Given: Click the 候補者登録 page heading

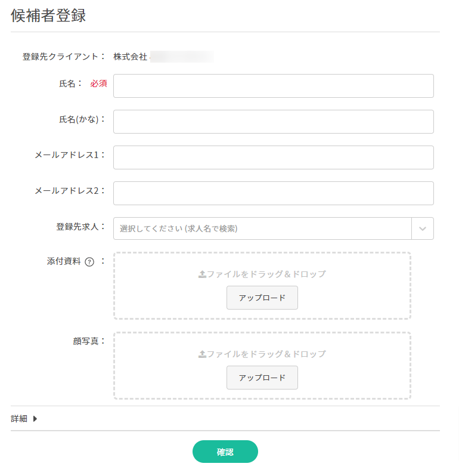Looking at the screenshot, I should coord(48,16).
